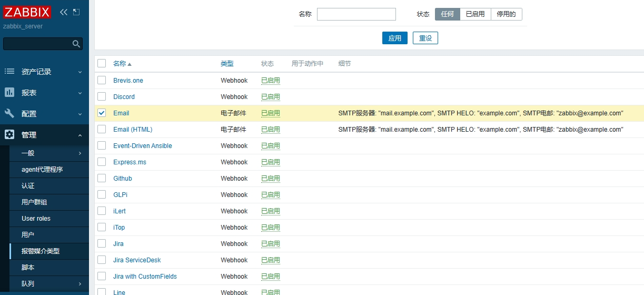The image size is (644, 295).
Task: Select the 已启用 status filter tab
Action: [475, 14]
